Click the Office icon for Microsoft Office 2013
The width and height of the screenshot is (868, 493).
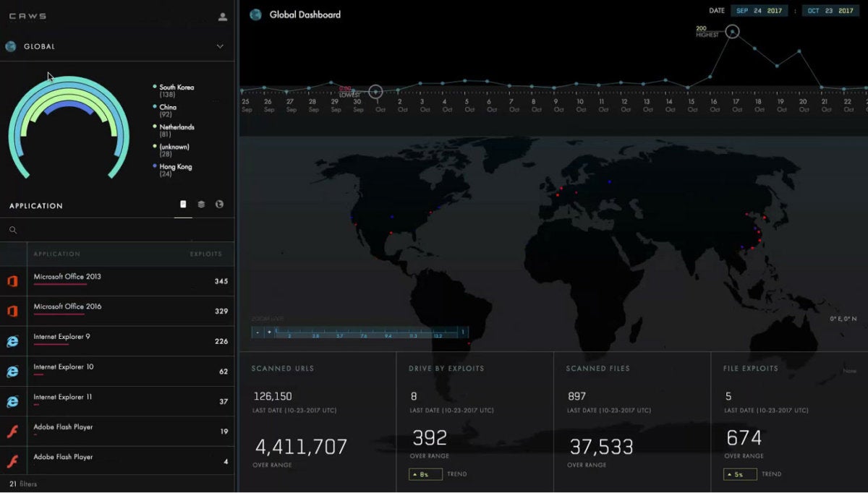pyautogui.click(x=12, y=281)
